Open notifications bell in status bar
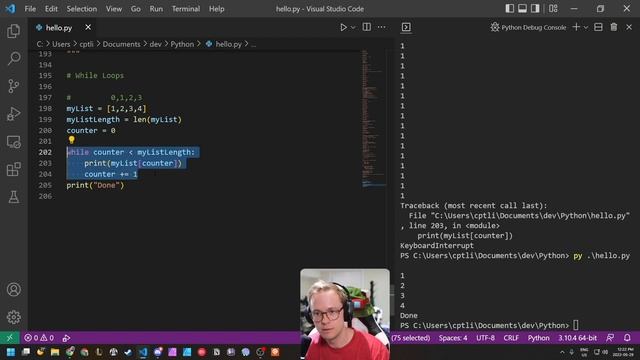The height and width of the screenshot is (360, 640). click(627, 338)
